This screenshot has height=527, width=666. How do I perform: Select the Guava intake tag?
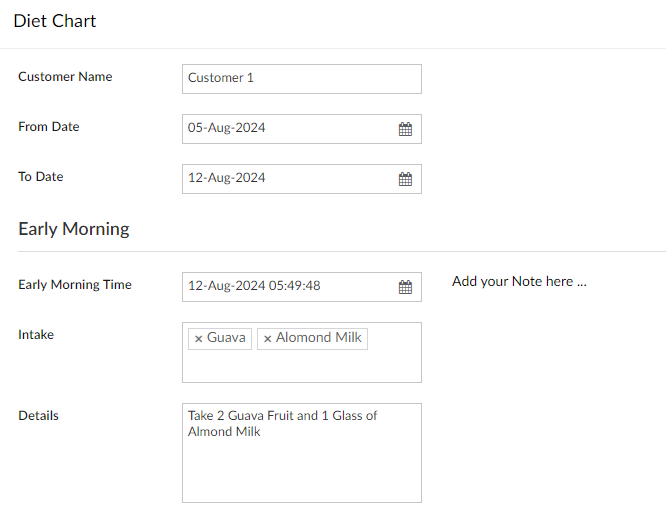click(226, 338)
